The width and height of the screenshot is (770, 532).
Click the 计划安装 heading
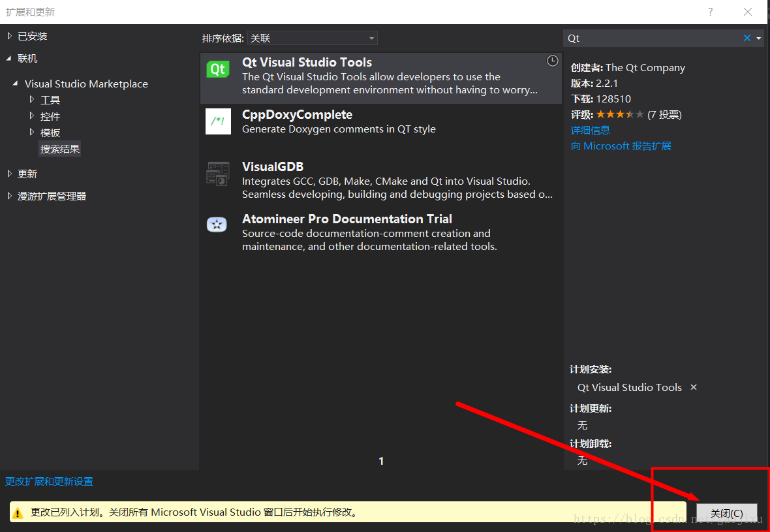click(591, 369)
